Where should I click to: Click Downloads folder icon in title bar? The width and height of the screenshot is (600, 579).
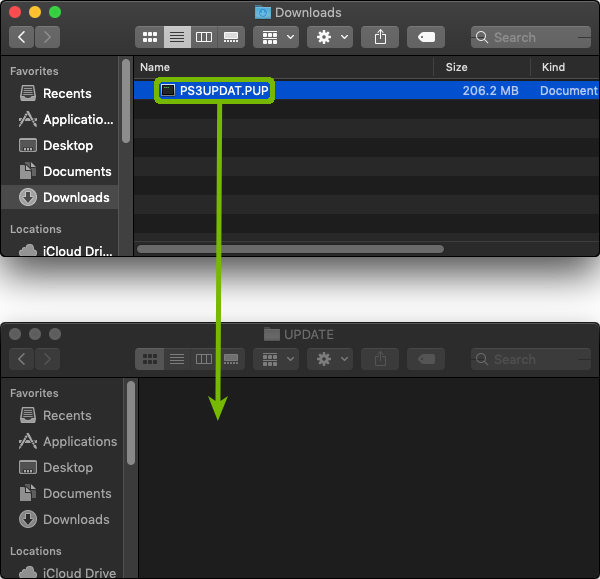[x=262, y=12]
